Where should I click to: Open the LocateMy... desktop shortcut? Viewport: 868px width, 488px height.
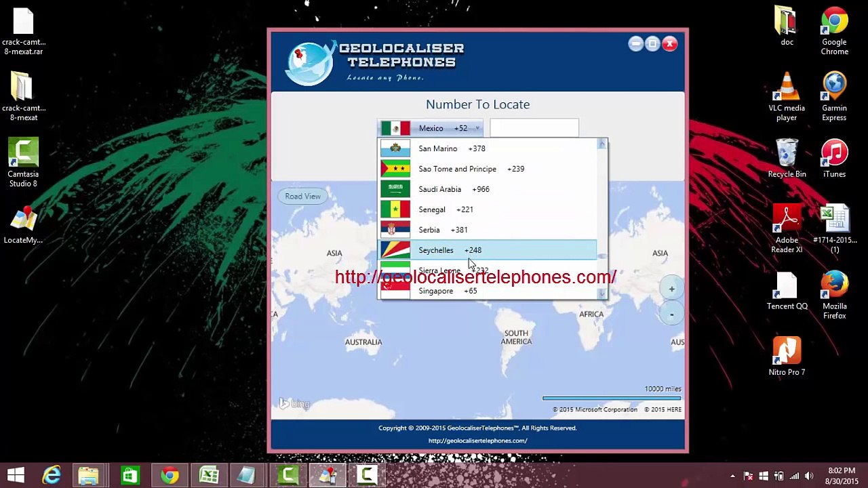[23, 226]
